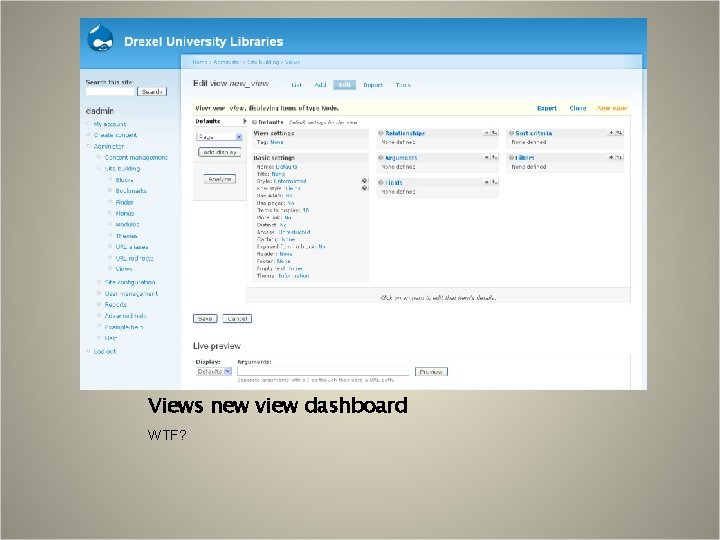Click the help icon beside the Defaults heading
The image size is (720, 540).
pyautogui.click(x=254, y=122)
